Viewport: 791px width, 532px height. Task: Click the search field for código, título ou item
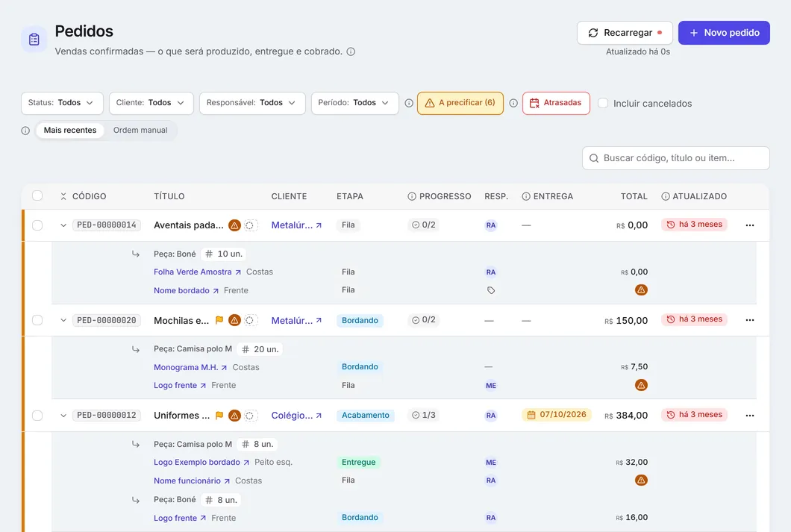tap(676, 158)
